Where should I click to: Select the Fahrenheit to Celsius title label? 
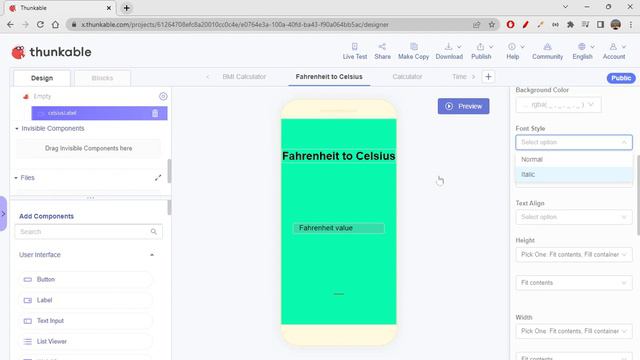[338, 156]
